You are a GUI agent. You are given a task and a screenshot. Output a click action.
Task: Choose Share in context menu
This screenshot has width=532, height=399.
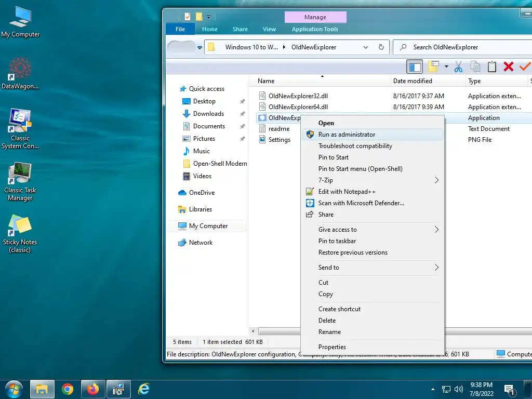click(372, 215)
